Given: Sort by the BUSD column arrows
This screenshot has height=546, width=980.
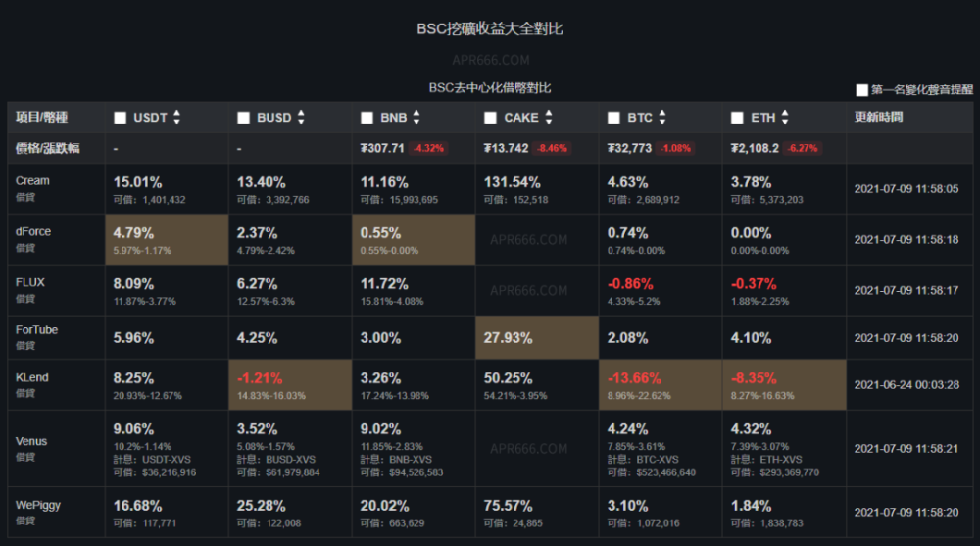Looking at the screenshot, I should 301,118.
